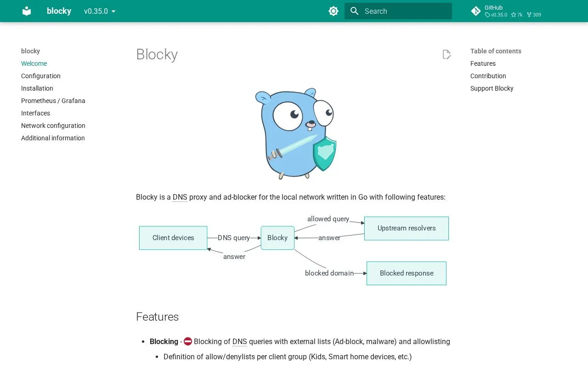Click the search magnifier icon
Image resolution: width=588 pixels, height=368 pixels.
354,11
